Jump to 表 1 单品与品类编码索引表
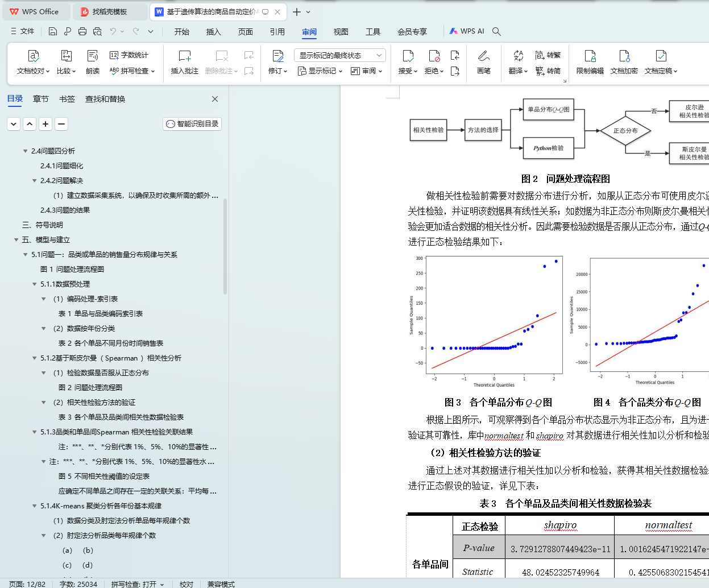Image resolution: width=709 pixels, height=588 pixels. pos(101,314)
